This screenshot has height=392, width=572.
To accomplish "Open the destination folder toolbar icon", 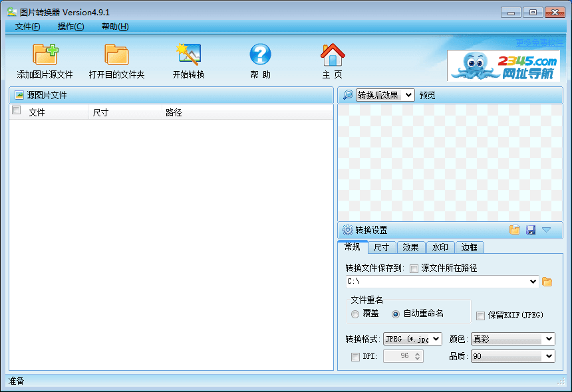I will 116,54.
